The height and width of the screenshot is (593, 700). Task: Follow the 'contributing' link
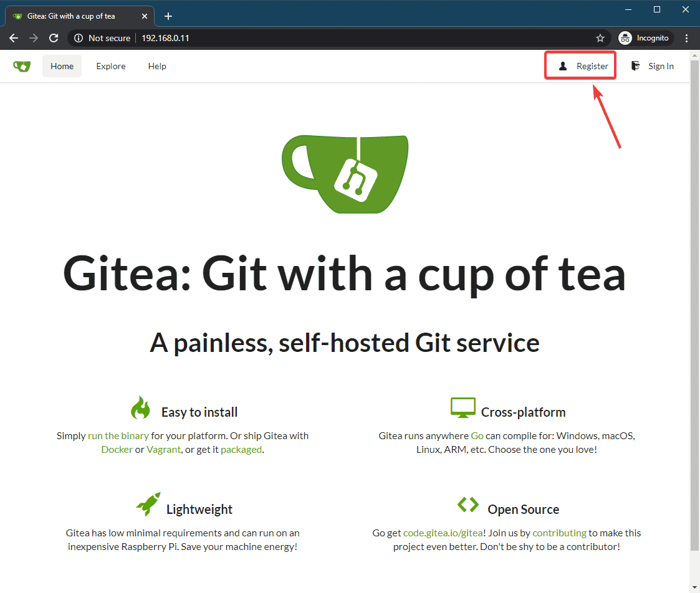point(559,533)
